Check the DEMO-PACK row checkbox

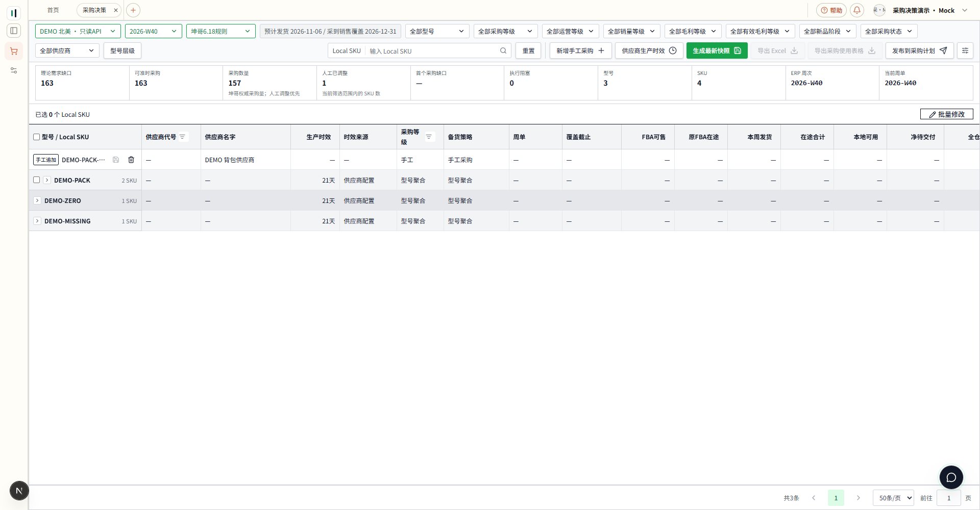click(36, 180)
